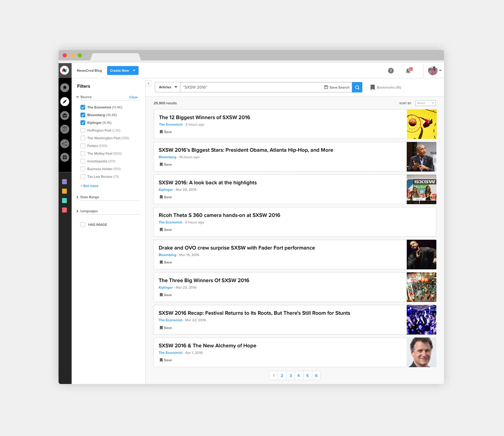This screenshot has height=436, width=504.
Task: Open the user avatar menu
Action: tap(434, 70)
